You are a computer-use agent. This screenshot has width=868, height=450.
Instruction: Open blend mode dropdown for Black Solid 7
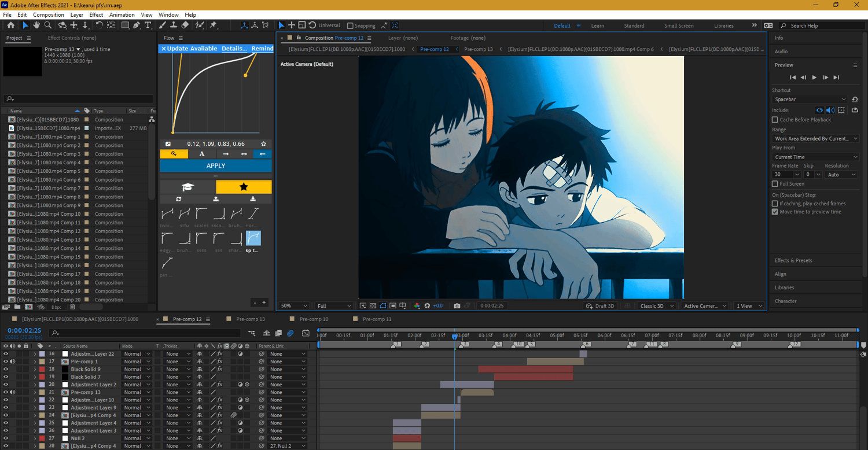[137, 377]
